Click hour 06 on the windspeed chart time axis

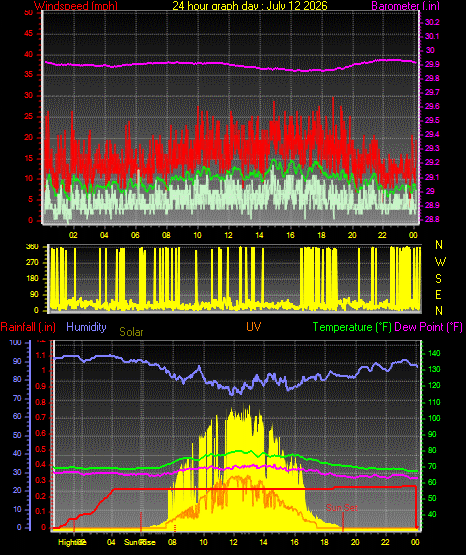[x=135, y=235]
